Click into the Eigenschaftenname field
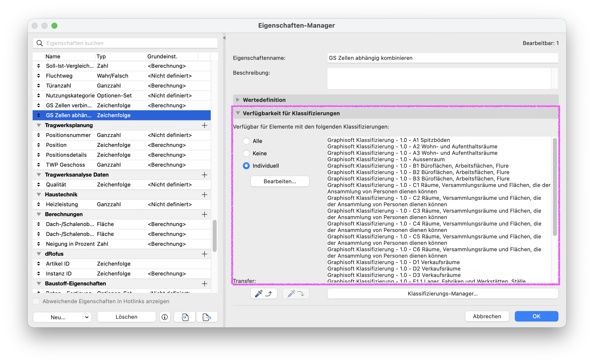594x364 pixels. (x=443, y=58)
